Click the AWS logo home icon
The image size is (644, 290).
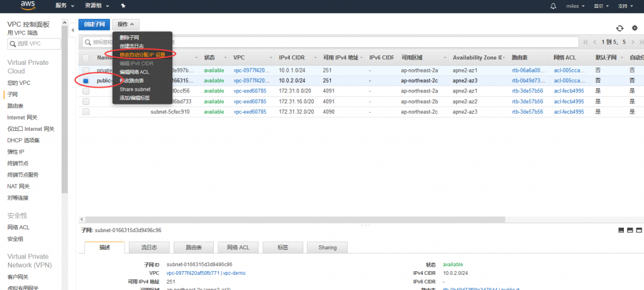click(28, 6)
